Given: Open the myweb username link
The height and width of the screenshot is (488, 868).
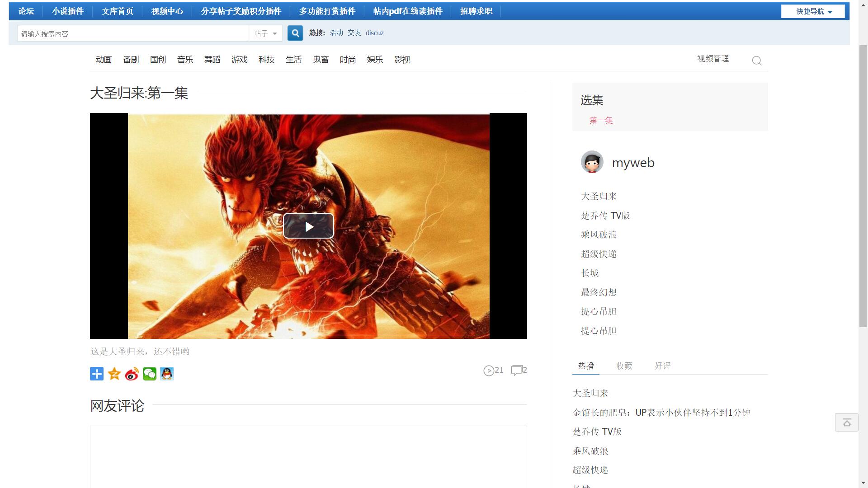Looking at the screenshot, I should [x=633, y=163].
